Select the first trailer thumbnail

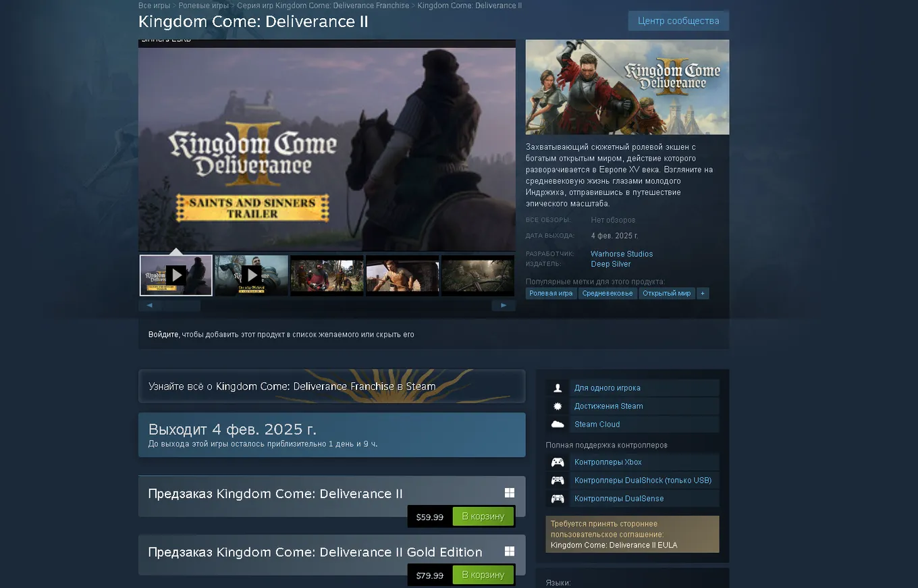click(176, 275)
